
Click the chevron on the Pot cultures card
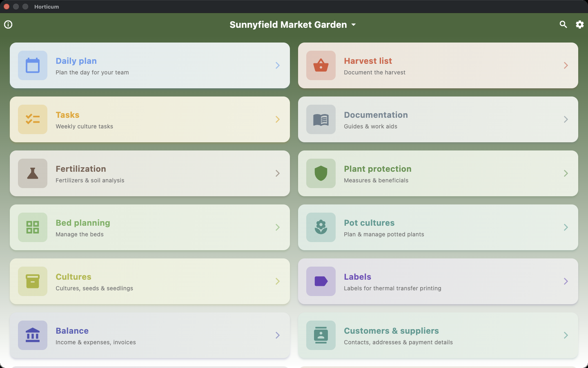566,227
